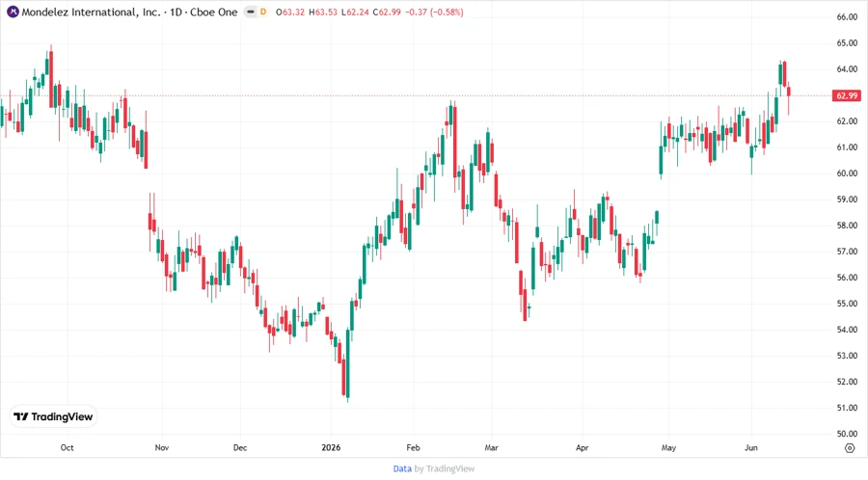Click the Feb time axis label
Viewport: 868px width, 480px height.
pyautogui.click(x=413, y=448)
